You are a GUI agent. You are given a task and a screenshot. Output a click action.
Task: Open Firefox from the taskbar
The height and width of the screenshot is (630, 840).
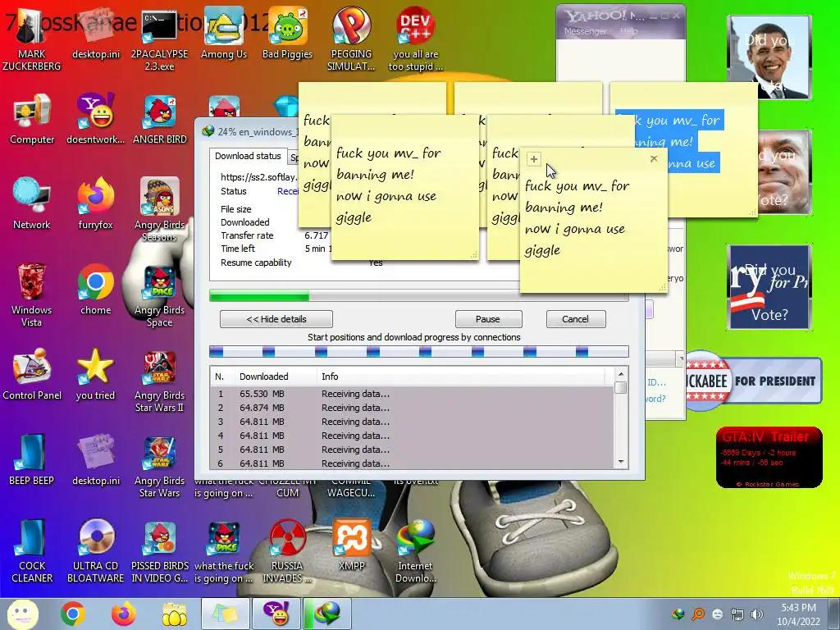(x=124, y=614)
